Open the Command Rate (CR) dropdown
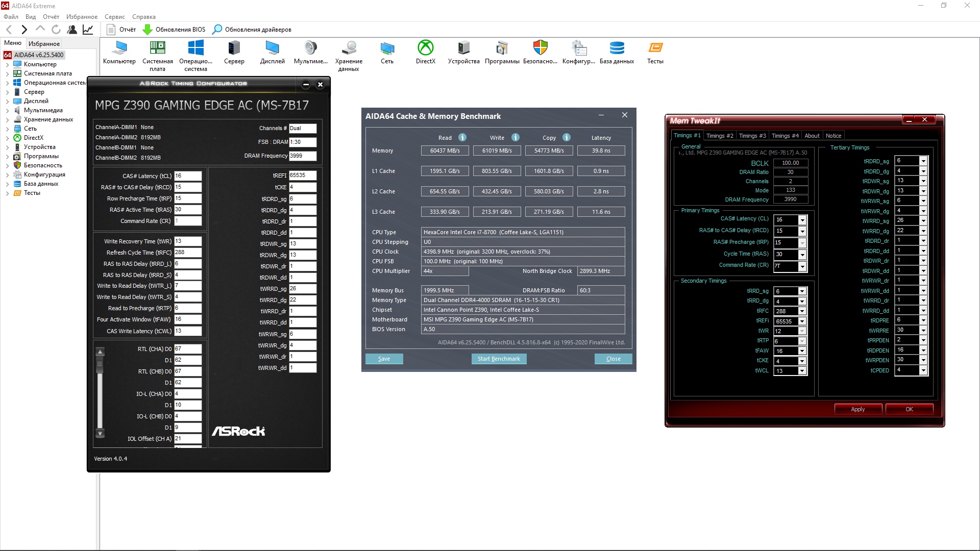The image size is (980, 551). click(x=802, y=266)
